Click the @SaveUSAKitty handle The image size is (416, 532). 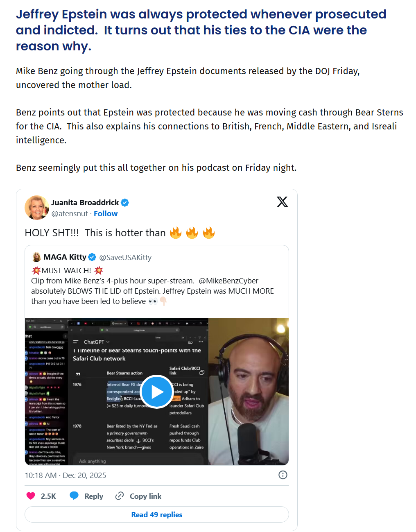tap(125, 258)
